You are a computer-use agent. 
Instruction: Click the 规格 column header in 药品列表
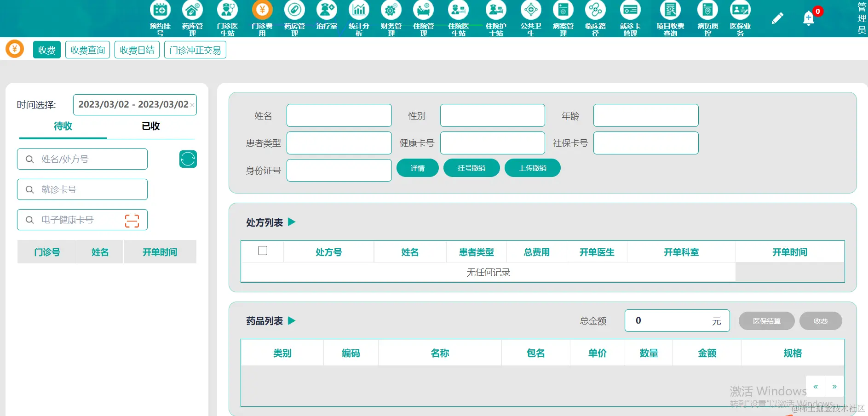coord(793,353)
